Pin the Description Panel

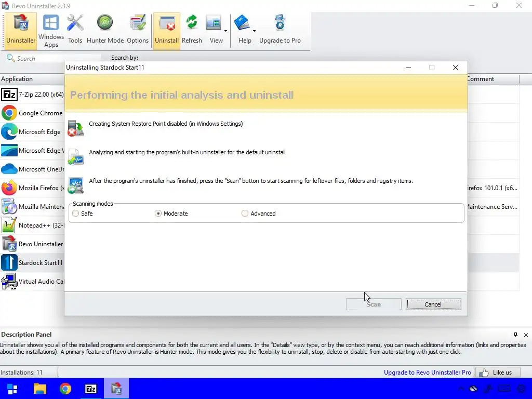(515, 335)
